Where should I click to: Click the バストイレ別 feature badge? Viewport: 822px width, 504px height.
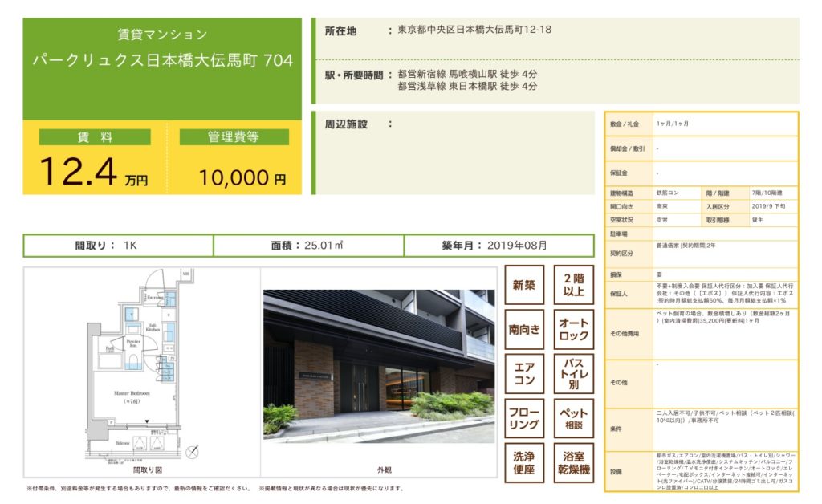(x=574, y=374)
